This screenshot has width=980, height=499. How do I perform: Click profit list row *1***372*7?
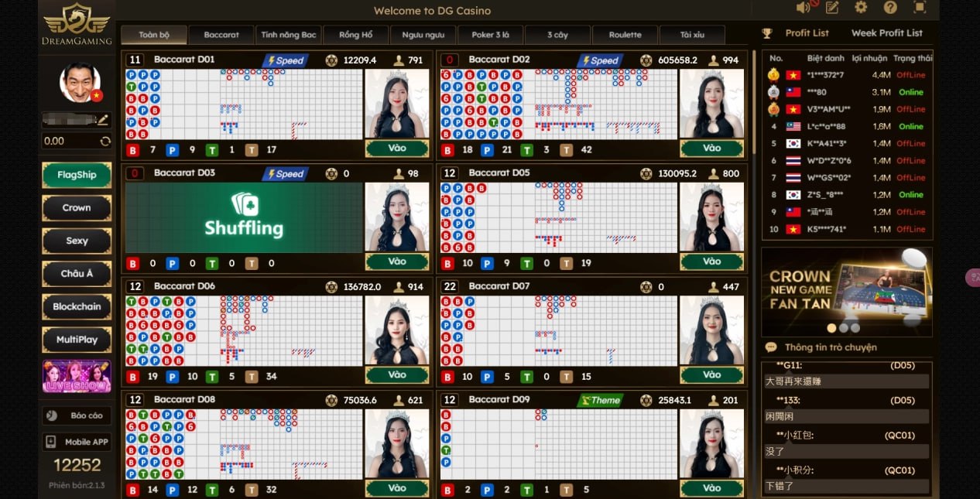[x=848, y=75]
